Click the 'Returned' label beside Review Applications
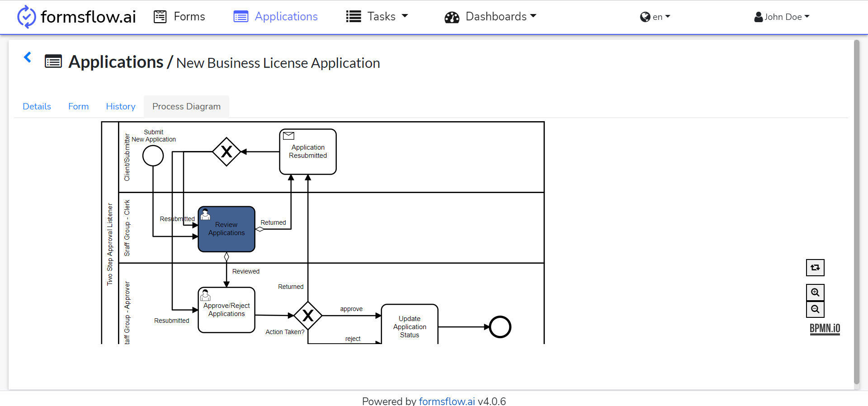 pos(273,222)
